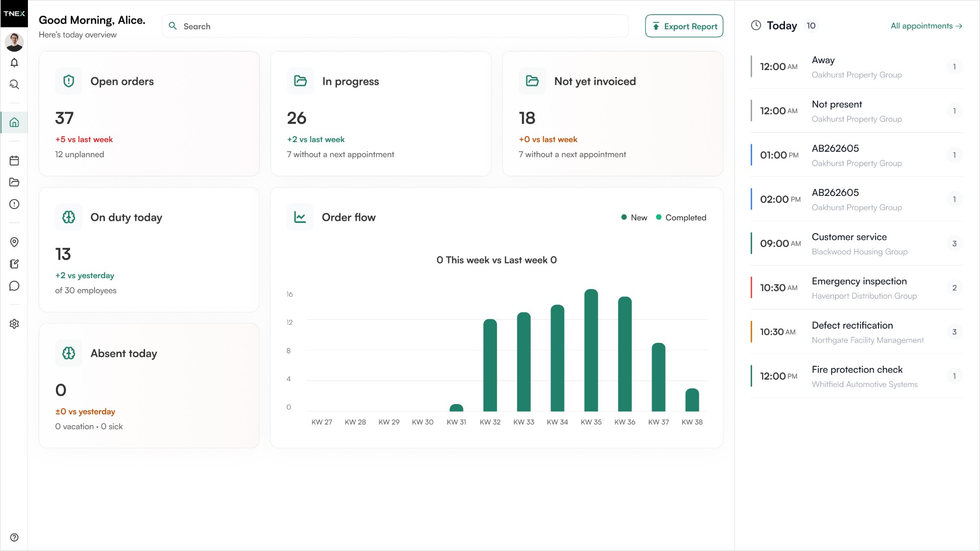Open the notifications bell in the sidebar
Viewport: 980px width, 551px height.
[14, 63]
